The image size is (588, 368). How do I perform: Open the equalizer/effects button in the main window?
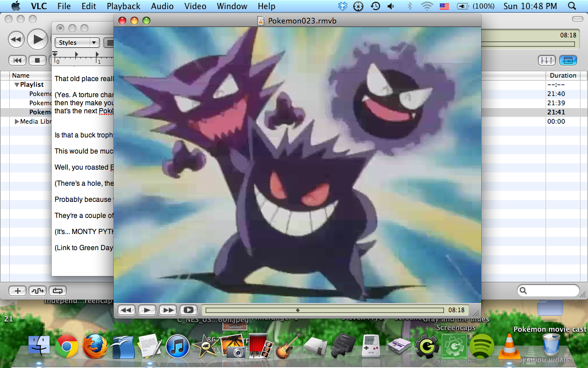click(547, 60)
